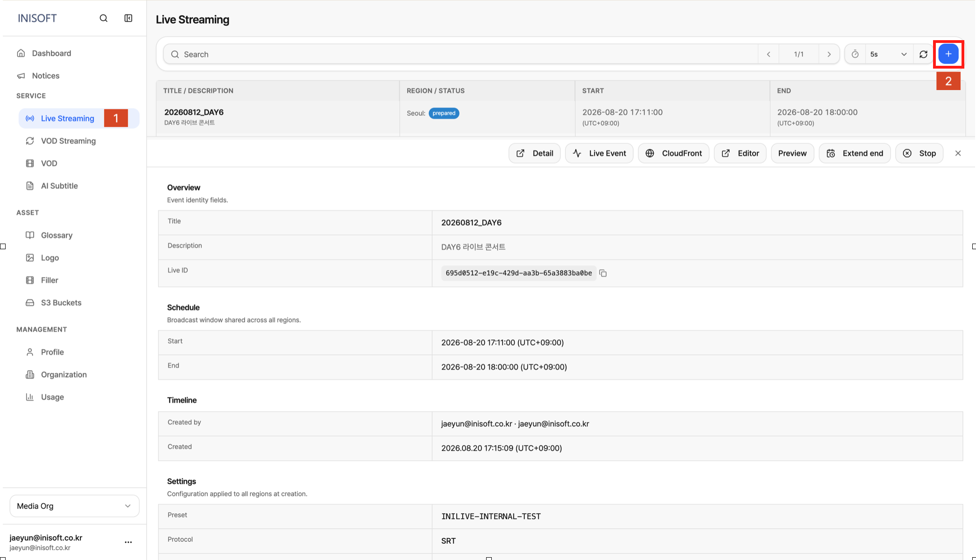Open the Organization page
The width and height of the screenshot is (976, 560).
click(64, 374)
